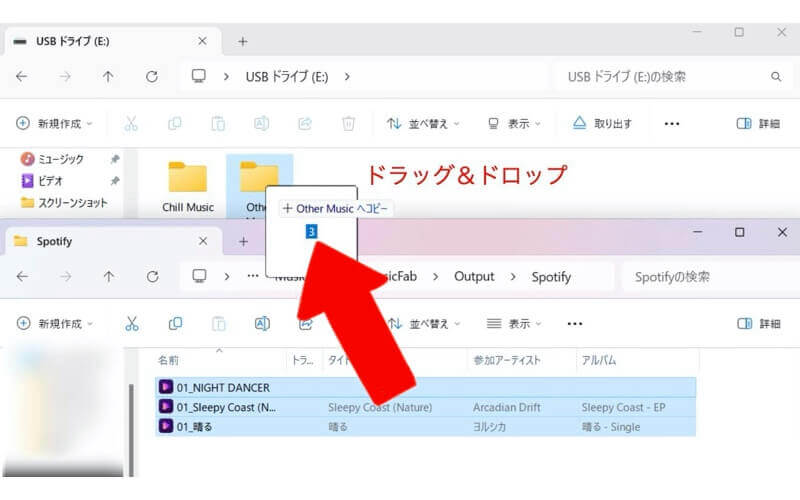
Task: Click Rename icon in USB drive toolbar
Action: click(x=261, y=123)
